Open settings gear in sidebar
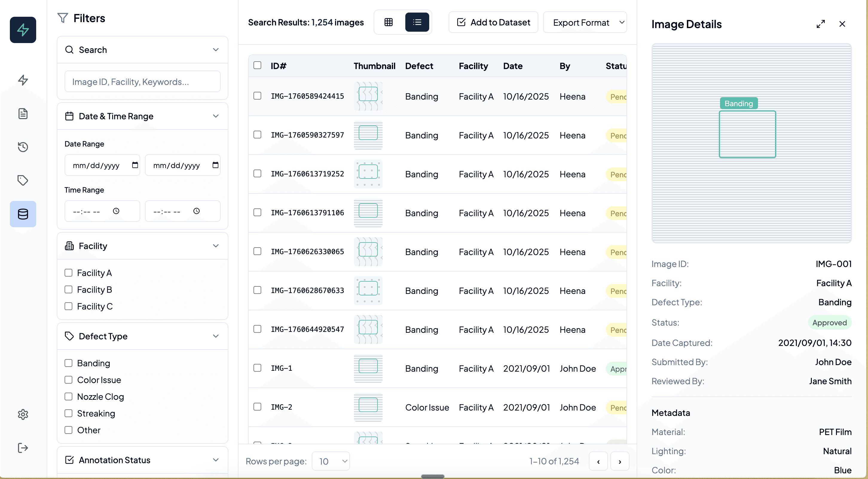Image resolution: width=868 pixels, height=479 pixels. (23, 414)
